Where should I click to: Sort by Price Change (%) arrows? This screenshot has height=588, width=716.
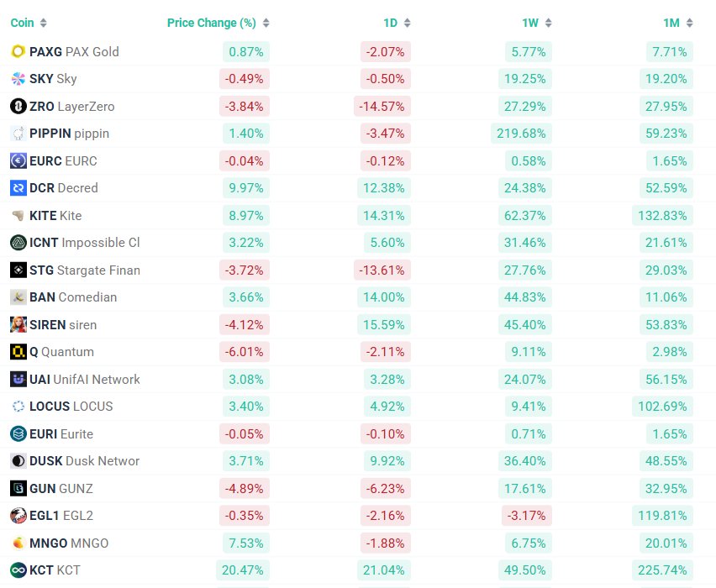tap(266, 23)
